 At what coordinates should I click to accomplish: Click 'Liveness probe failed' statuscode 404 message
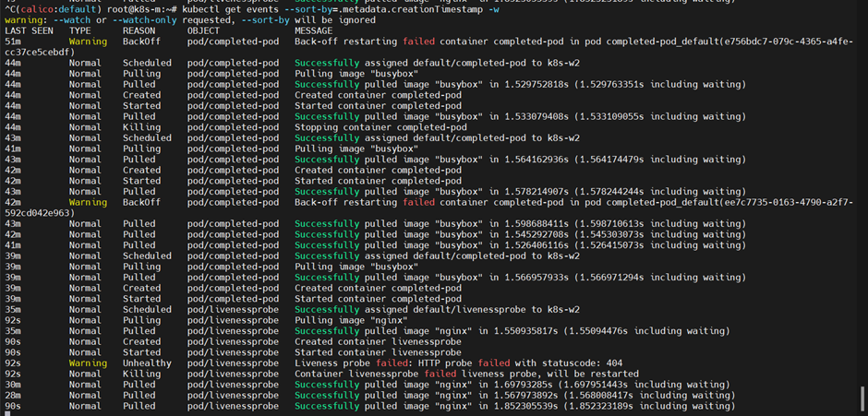(x=458, y=363)
